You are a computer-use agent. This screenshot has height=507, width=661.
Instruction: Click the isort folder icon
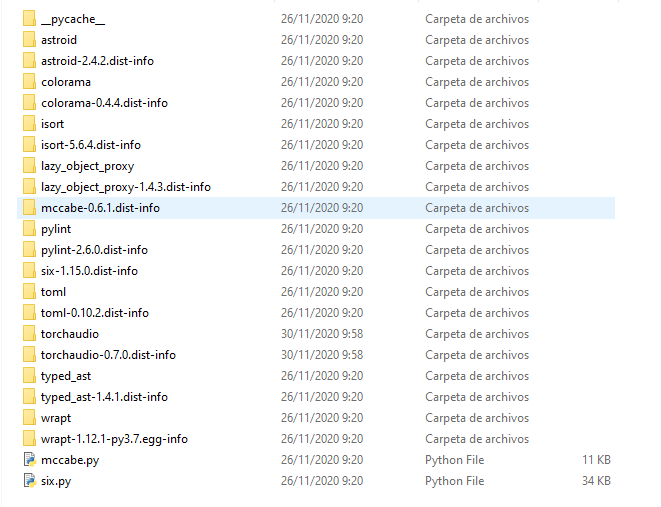tap(29, 123)
